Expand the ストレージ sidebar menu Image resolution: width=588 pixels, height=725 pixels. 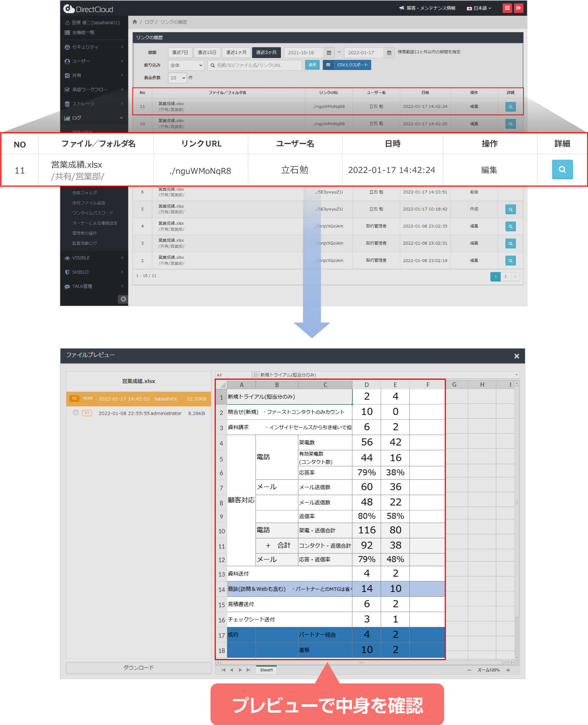click(x=94, y=104)
